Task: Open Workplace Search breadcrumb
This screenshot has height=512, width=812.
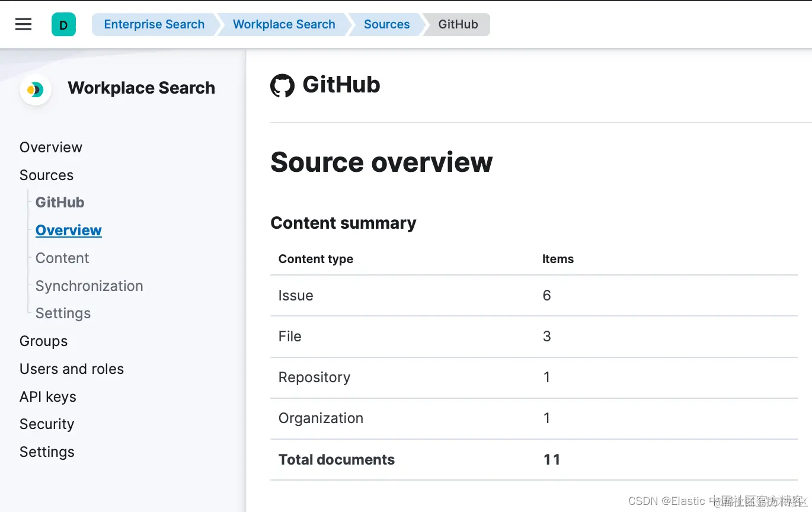Action: (x=284, y=24)
